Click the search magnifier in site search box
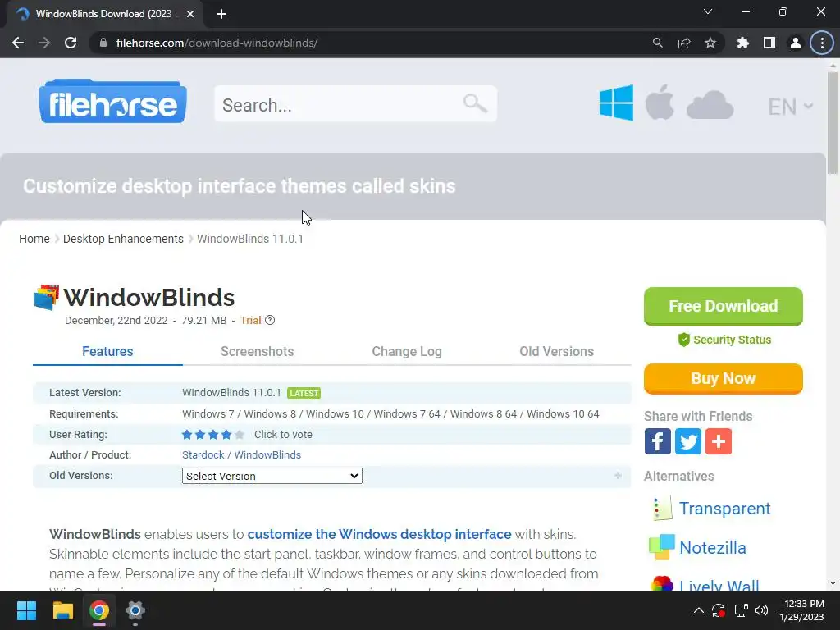 (x=475, y=103)
